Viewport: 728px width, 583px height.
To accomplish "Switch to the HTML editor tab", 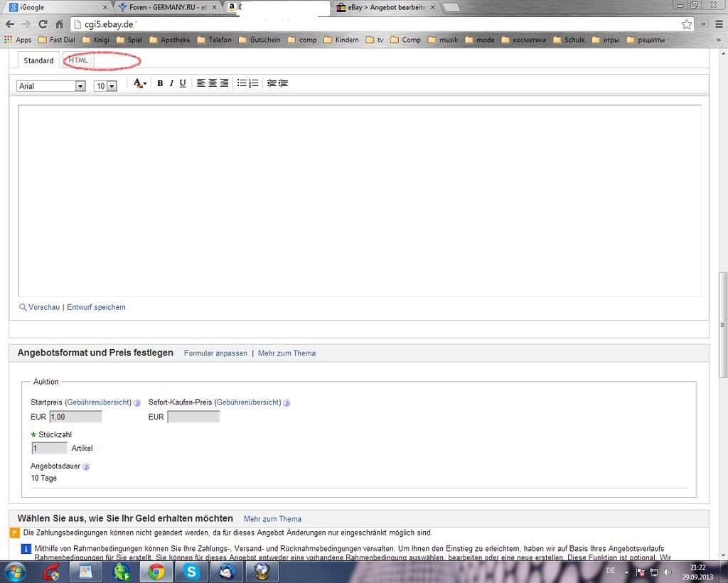I will click(x=78, y=60).
